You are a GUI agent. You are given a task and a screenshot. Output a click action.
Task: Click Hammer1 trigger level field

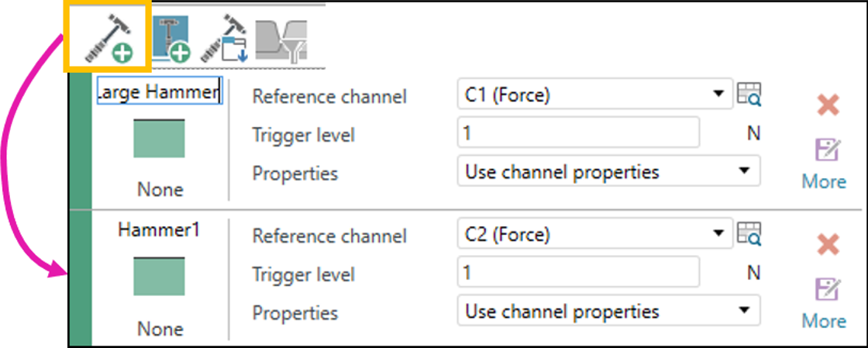click(578, 273)
